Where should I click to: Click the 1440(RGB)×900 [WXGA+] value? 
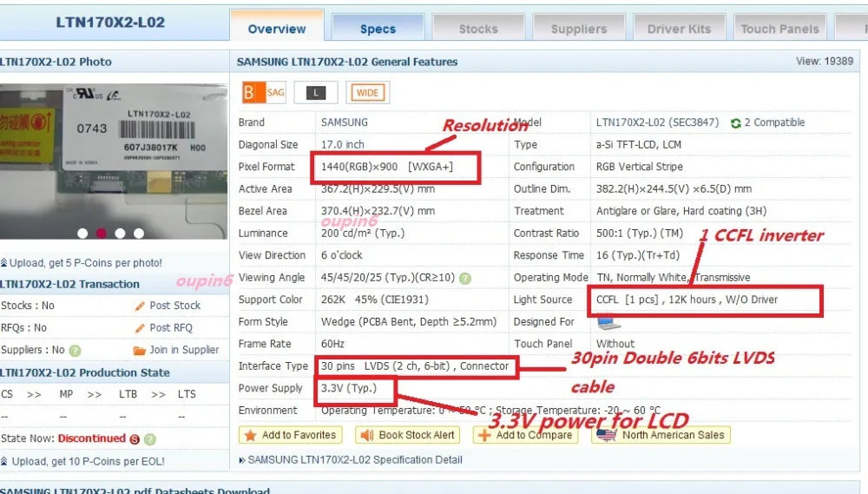point(387,167)
